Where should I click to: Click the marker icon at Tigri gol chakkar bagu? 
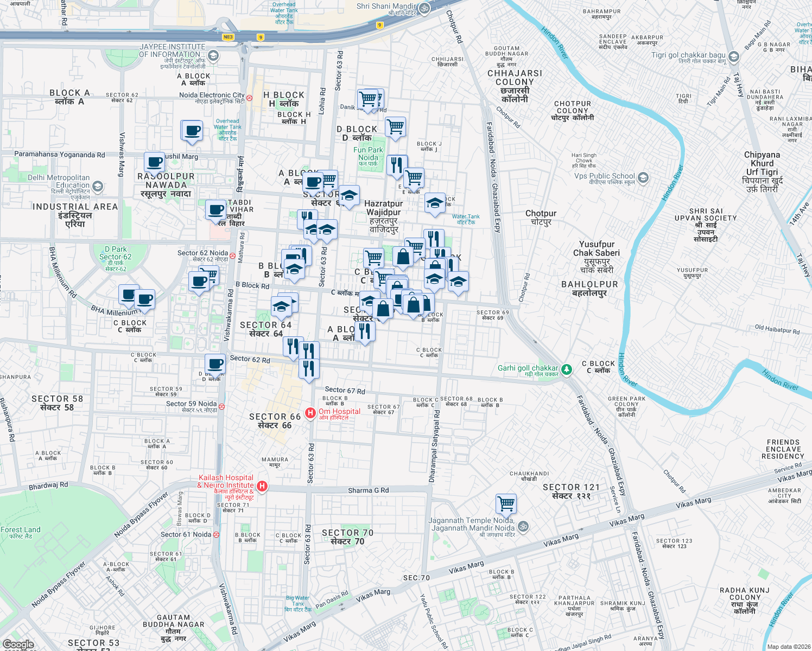coord(734,56)
